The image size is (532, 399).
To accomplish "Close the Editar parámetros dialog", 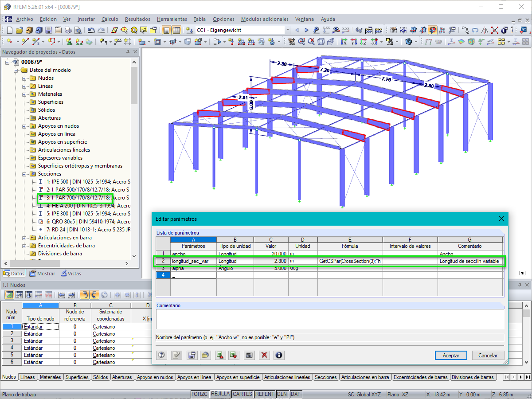I will [501, 219].
